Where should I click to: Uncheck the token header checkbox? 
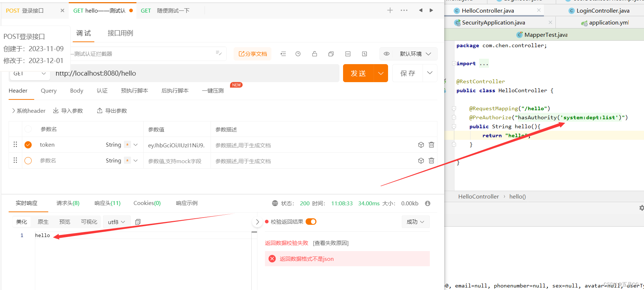click(28, 145)
